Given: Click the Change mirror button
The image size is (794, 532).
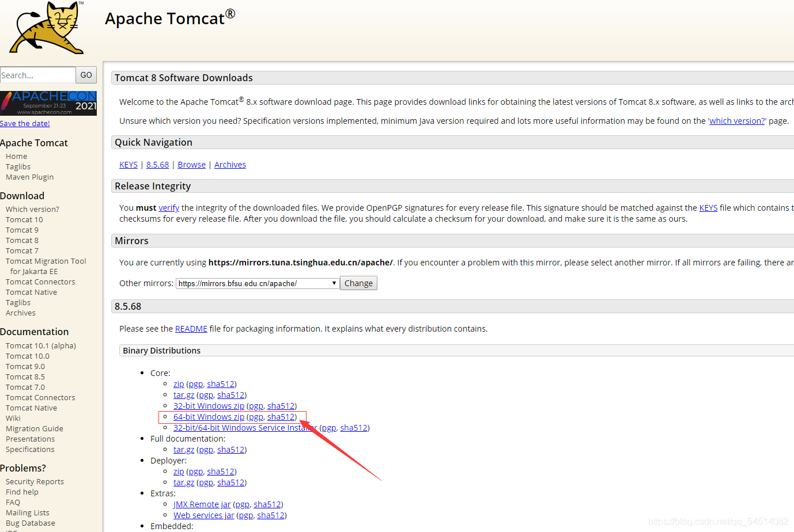Looking at the screenshot, I should click(358, 283).
